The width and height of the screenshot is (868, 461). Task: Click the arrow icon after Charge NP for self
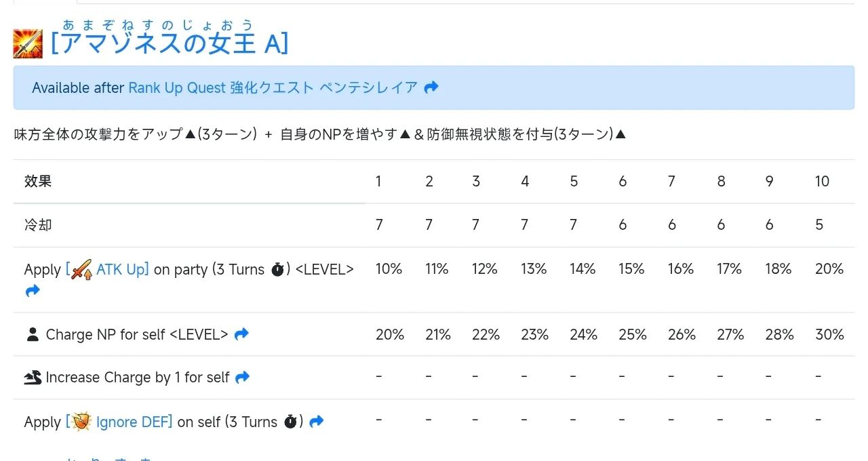pyautogui.click(x=241, y=334)
